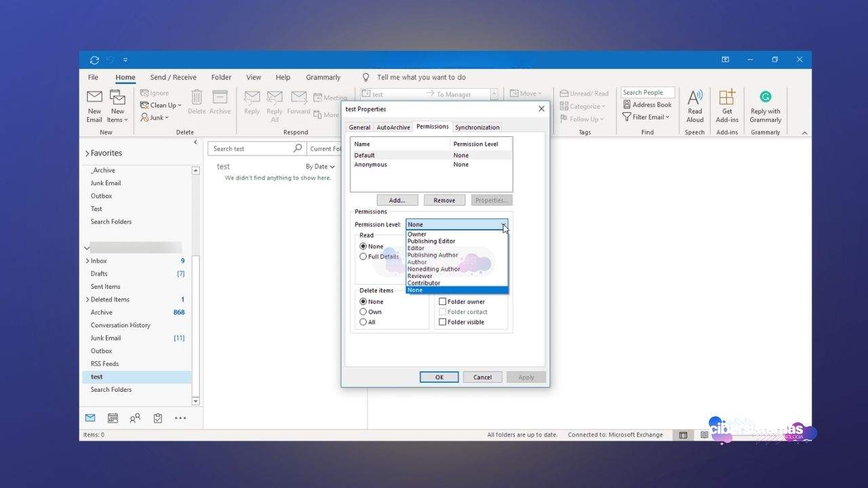
Task: Open By Date sort dropdown
Action: [x=320, y=167]
